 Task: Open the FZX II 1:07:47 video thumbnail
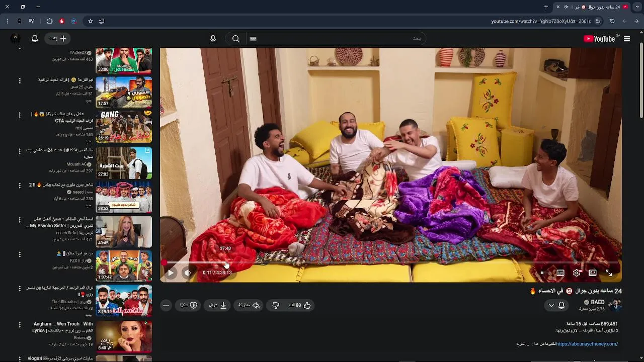tap(124, 265)
